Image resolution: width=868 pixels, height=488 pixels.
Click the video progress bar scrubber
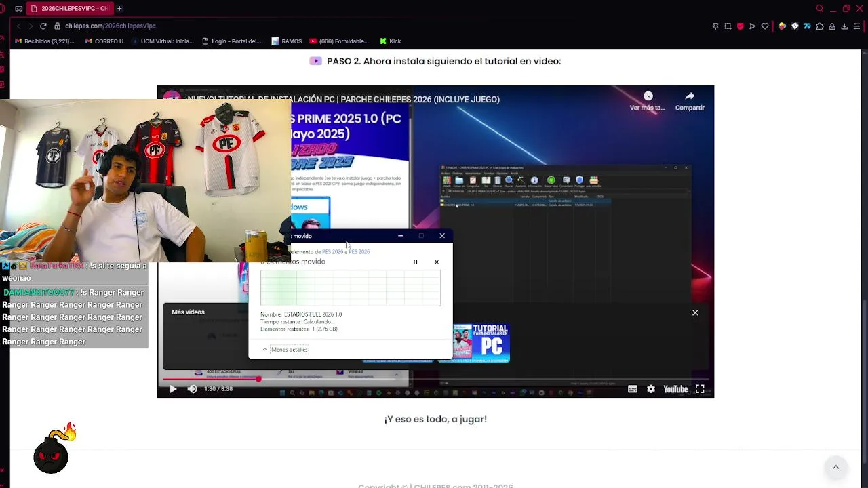(x=258, y=379)
